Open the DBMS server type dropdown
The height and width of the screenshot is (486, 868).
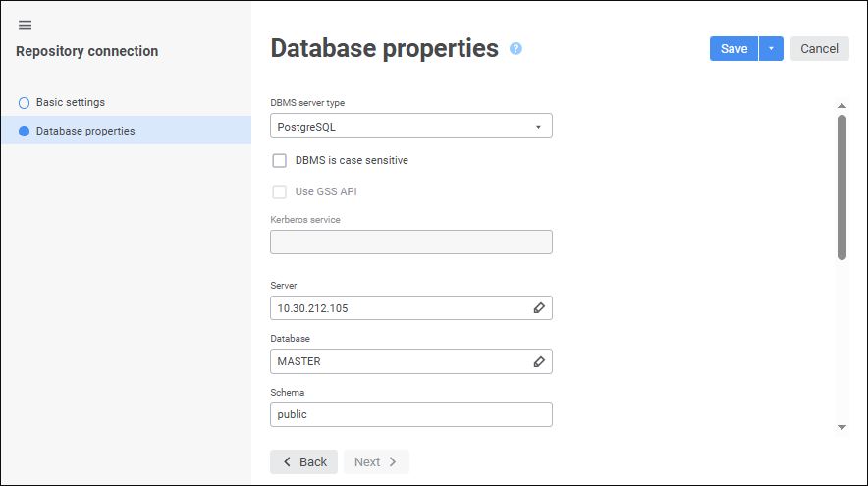coord(410,126)
